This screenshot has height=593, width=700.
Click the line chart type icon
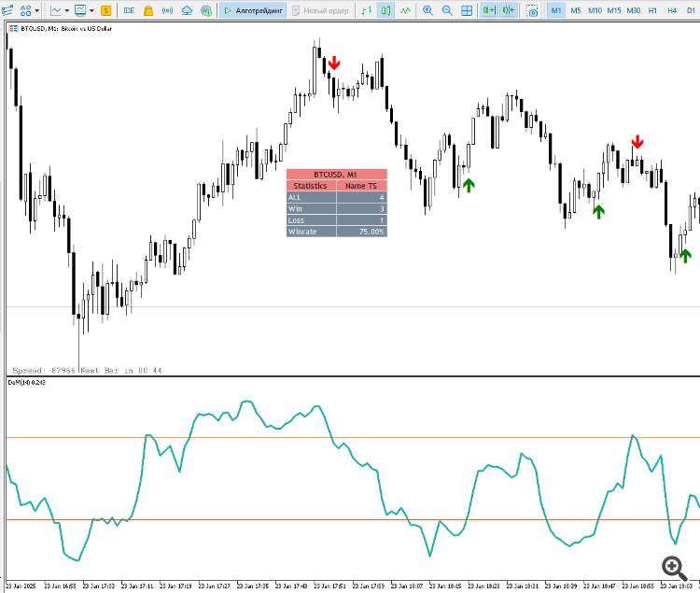point(56,10)
